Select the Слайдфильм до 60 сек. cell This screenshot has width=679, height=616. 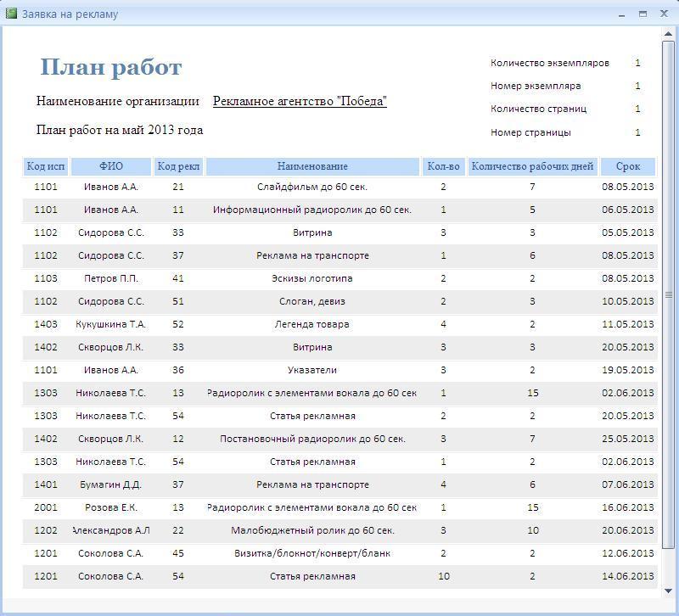pos(312,187)
